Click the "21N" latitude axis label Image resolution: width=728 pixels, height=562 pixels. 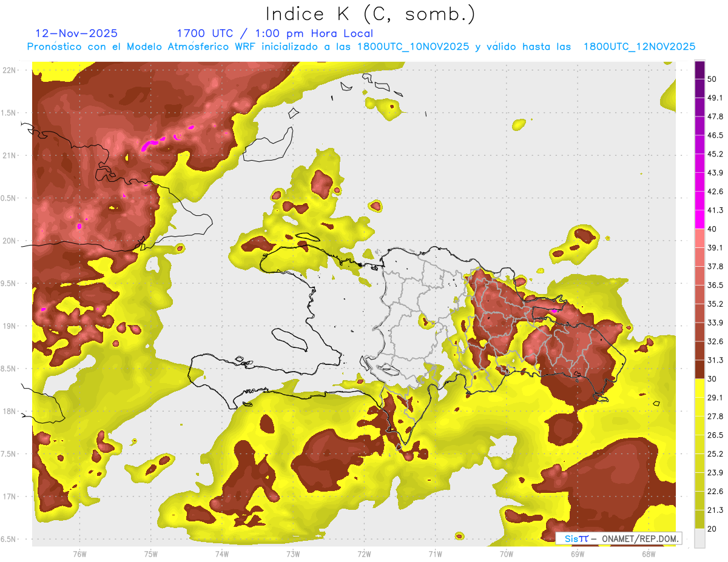tap(10, 155)
